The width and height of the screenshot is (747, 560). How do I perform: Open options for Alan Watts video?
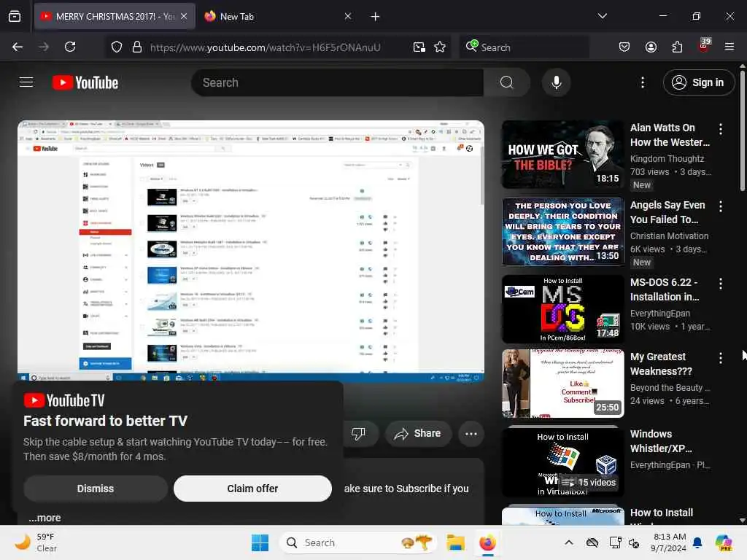point(721,128)
